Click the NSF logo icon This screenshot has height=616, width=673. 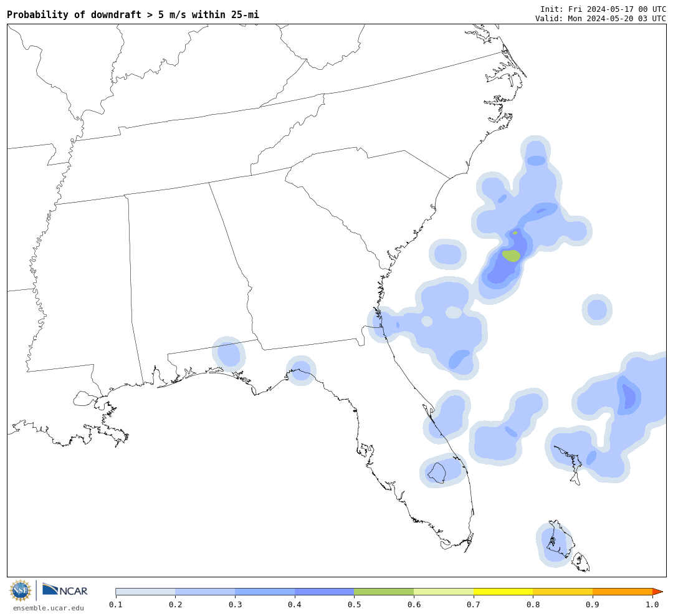pos(20,590)
